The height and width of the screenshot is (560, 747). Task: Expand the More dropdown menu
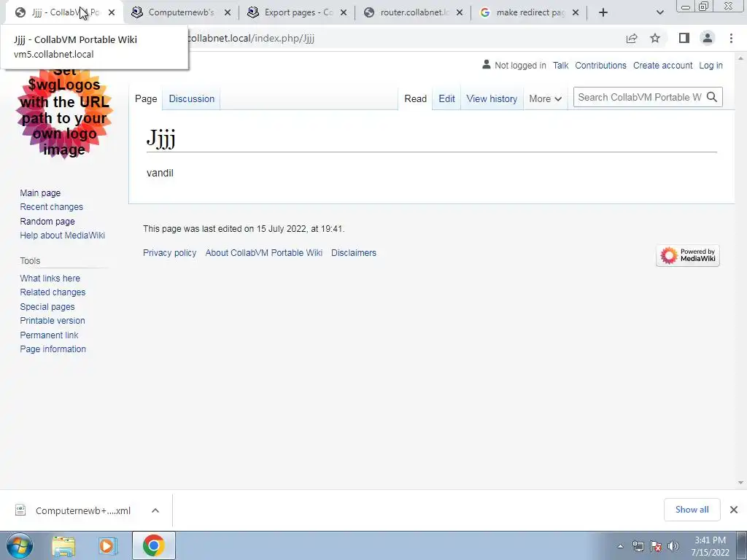tap(545, 98)
